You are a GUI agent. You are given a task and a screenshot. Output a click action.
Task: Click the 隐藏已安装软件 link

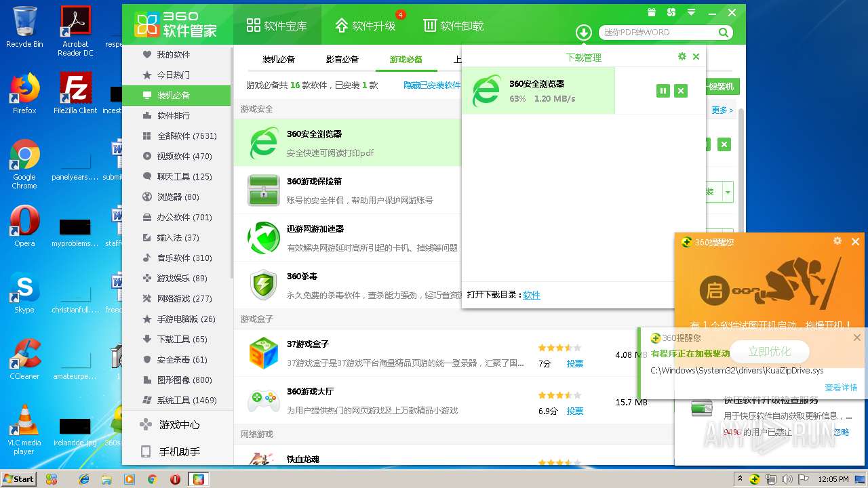[x=432, y=85]
